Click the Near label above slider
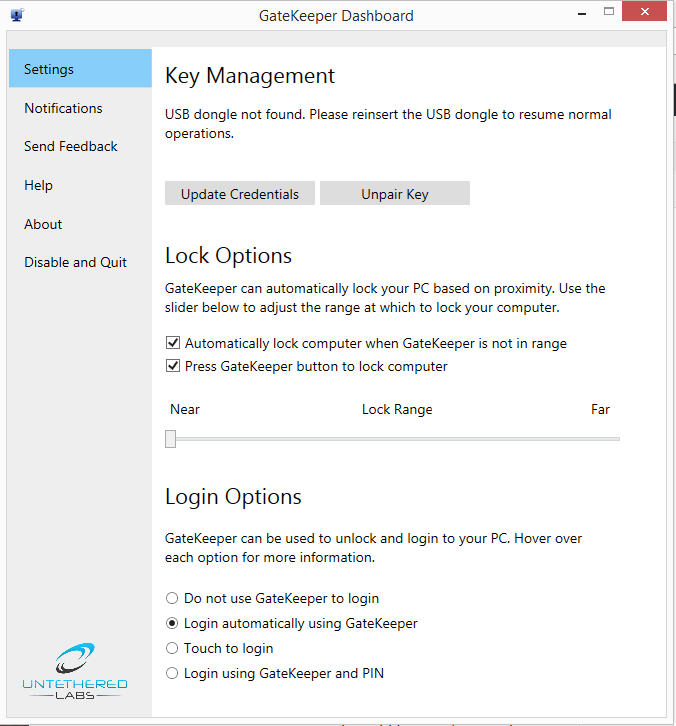 pos(185,409)
